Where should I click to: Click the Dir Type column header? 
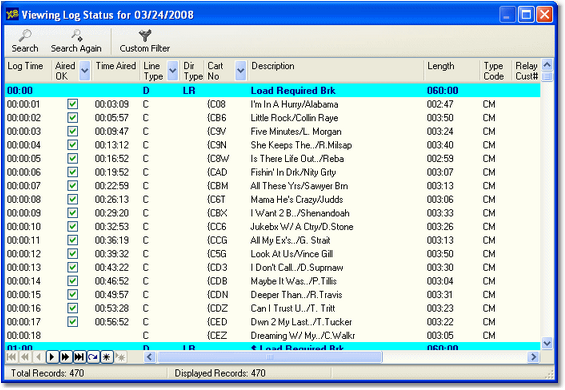tap(192, 71)
